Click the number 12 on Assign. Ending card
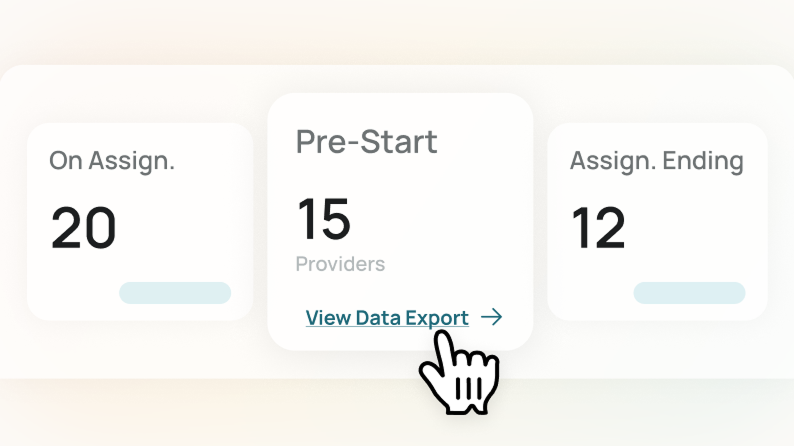This screenshot has height=446, width=794. [x=599, y=228]
